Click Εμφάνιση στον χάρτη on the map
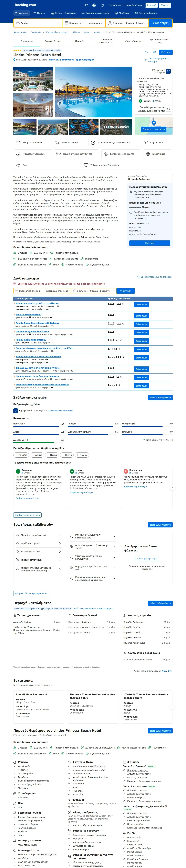Screen dimensions: 186x868 coord(154,129)
